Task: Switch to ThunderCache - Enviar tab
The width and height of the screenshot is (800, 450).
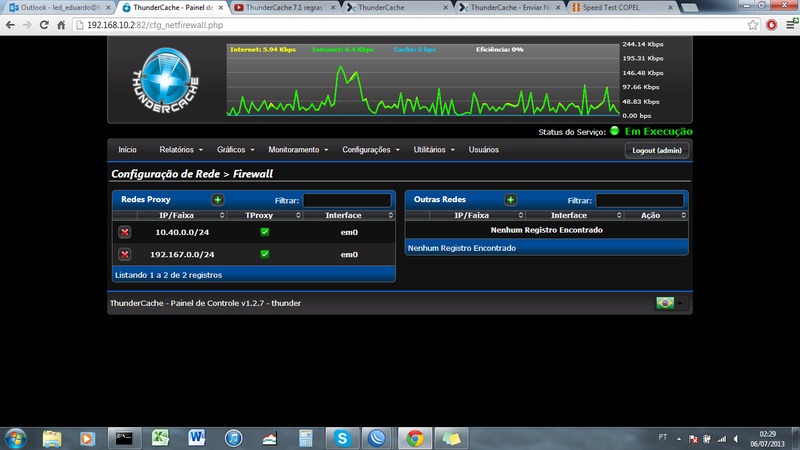Action: tap(509, 8)
